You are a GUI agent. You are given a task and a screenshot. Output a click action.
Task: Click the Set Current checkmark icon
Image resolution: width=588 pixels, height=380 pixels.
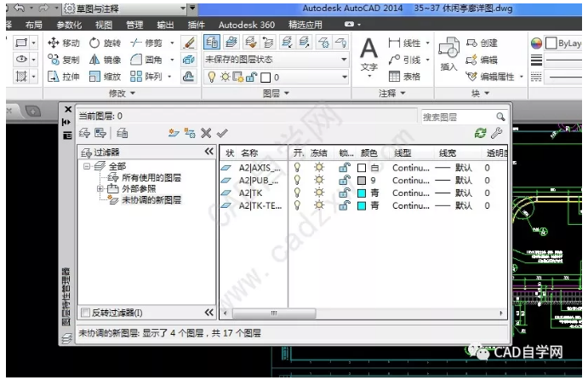[x=222, y=133]
